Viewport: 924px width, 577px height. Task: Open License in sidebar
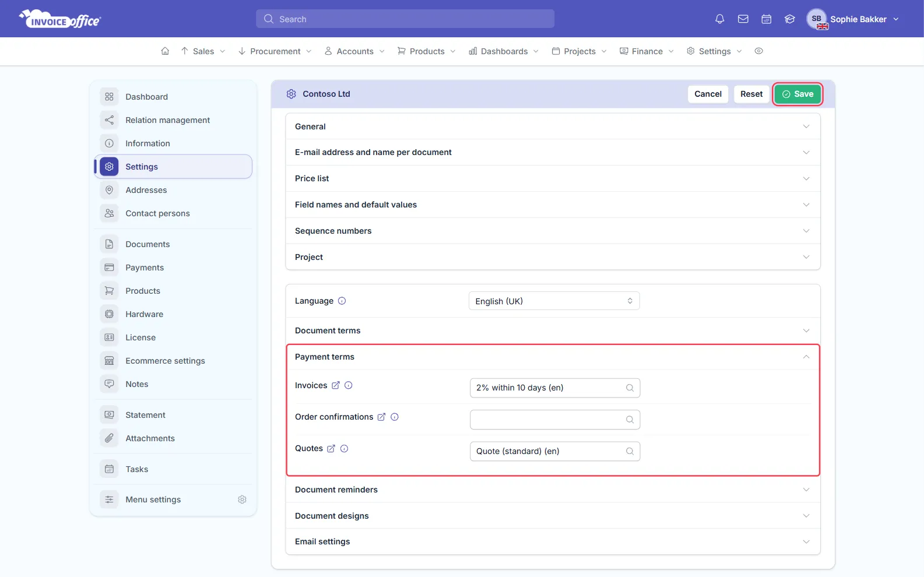(x=173, y=337)
